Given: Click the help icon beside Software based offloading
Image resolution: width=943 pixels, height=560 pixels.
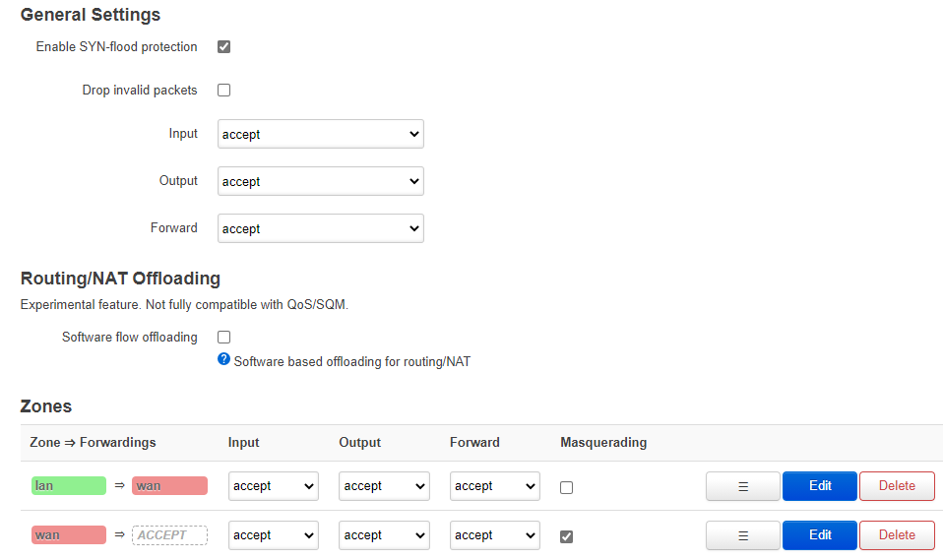Looking at the screenshot, I should pyautogui.click(x=224, y=360).
